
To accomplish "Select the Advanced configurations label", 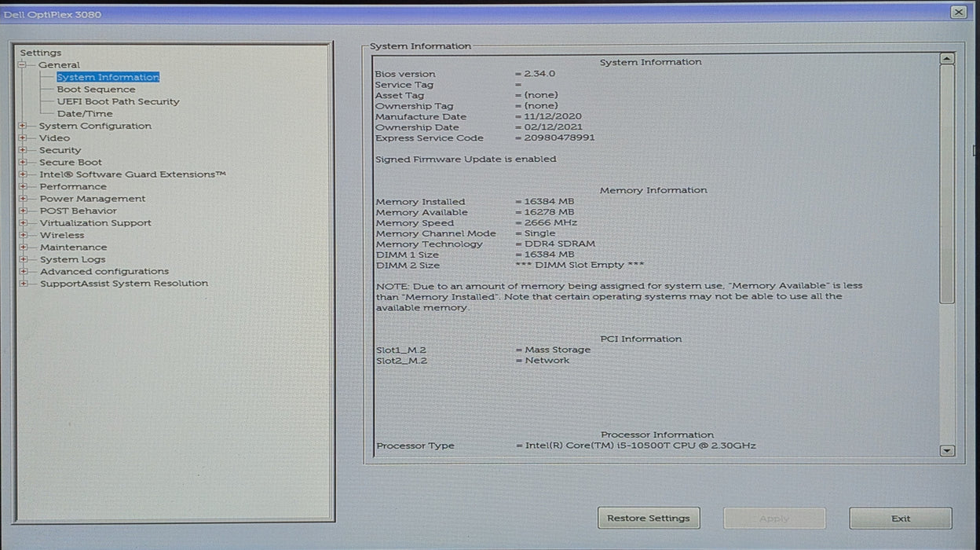I will point(104,272).
